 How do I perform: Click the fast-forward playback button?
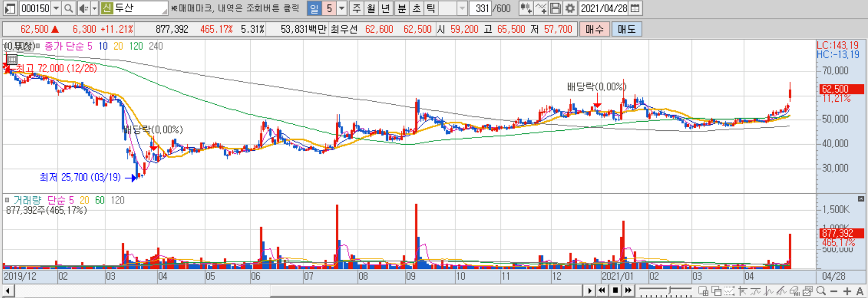click(628, 290)
